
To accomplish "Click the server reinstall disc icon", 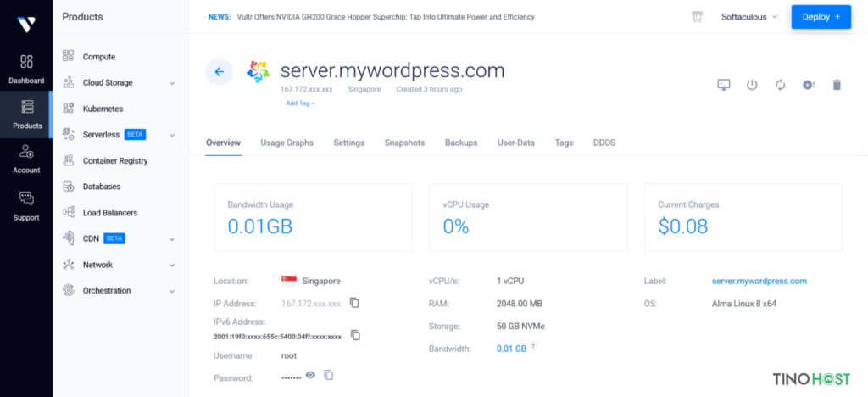I will (x=808, y=85).
